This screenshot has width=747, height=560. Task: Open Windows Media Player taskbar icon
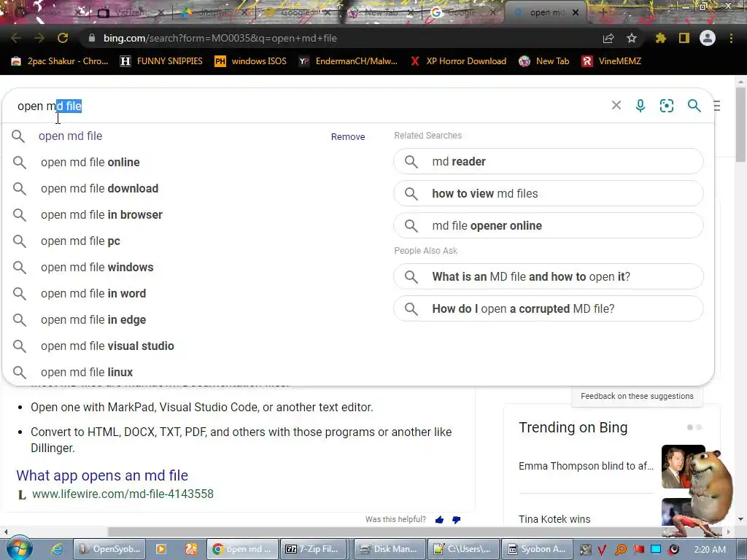[161, 549]
